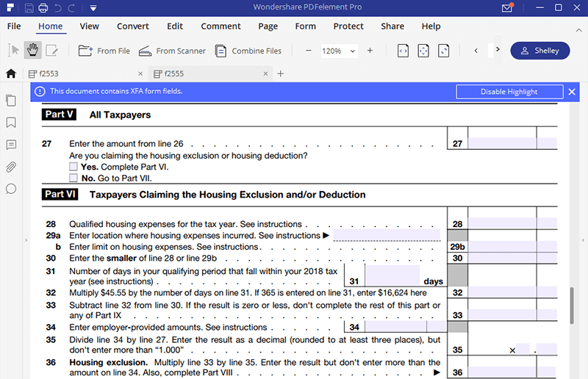Open the attachments paperclip panel

pyautogui.click(x=11, y=167)
